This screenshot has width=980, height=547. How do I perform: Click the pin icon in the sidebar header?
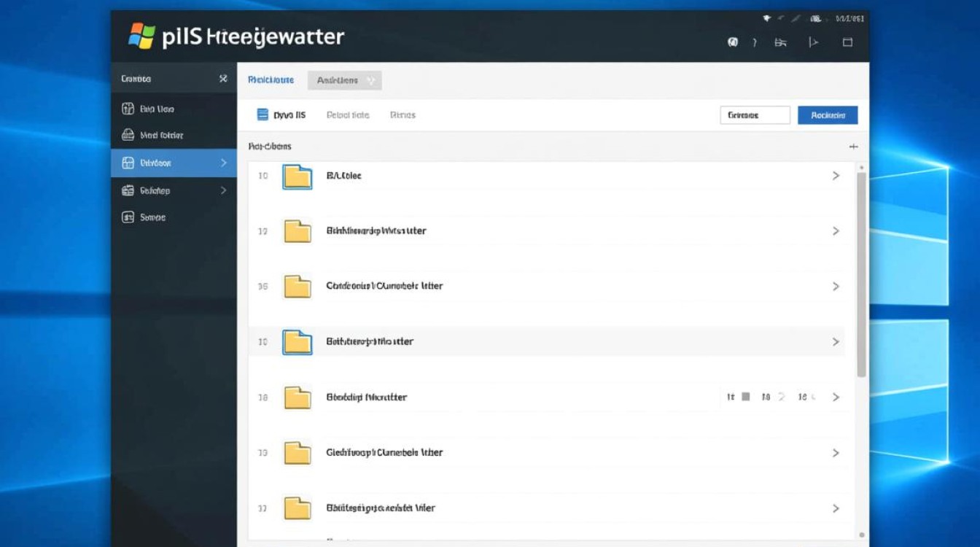point(223,79)
